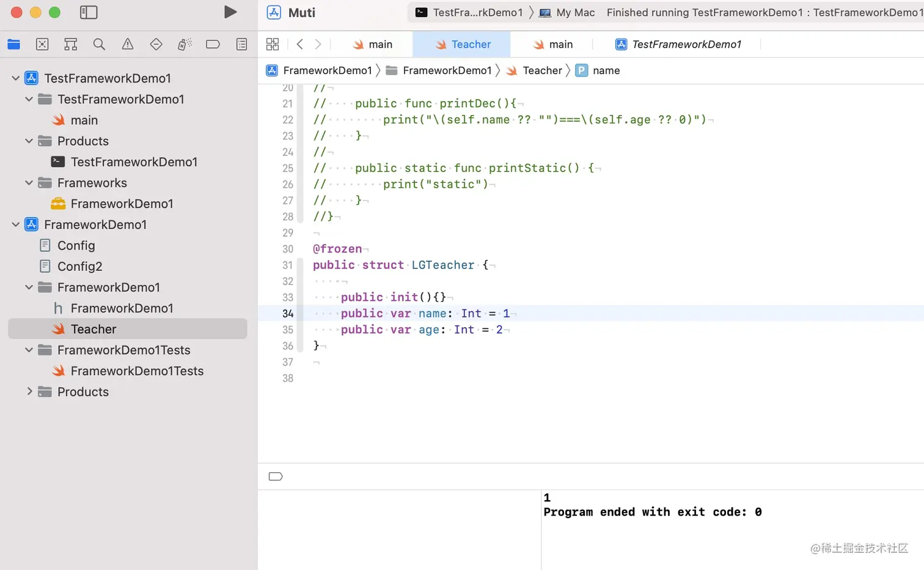Viewport: 924px width, 570px height.
Task: Go forward in editor history
Action: tap(318, 44)
